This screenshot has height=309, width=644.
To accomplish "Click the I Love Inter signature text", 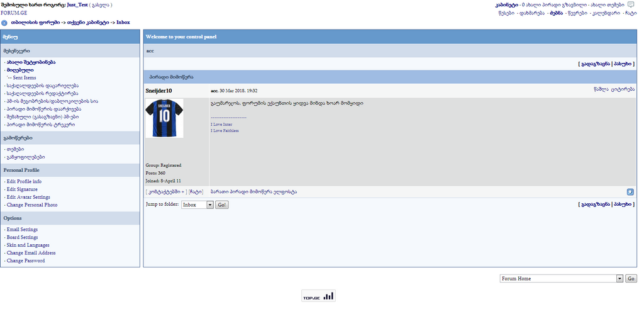I will (221, 125).
